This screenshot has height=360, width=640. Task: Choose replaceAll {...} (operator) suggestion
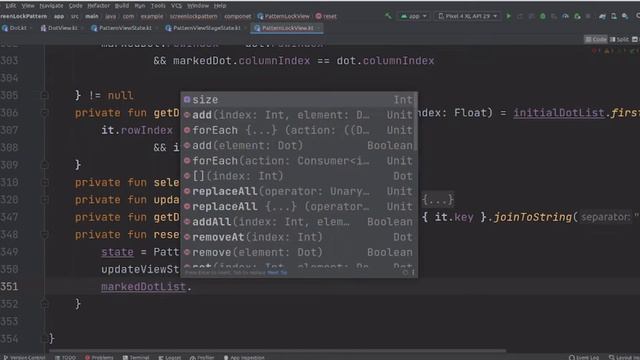point(298,207)
